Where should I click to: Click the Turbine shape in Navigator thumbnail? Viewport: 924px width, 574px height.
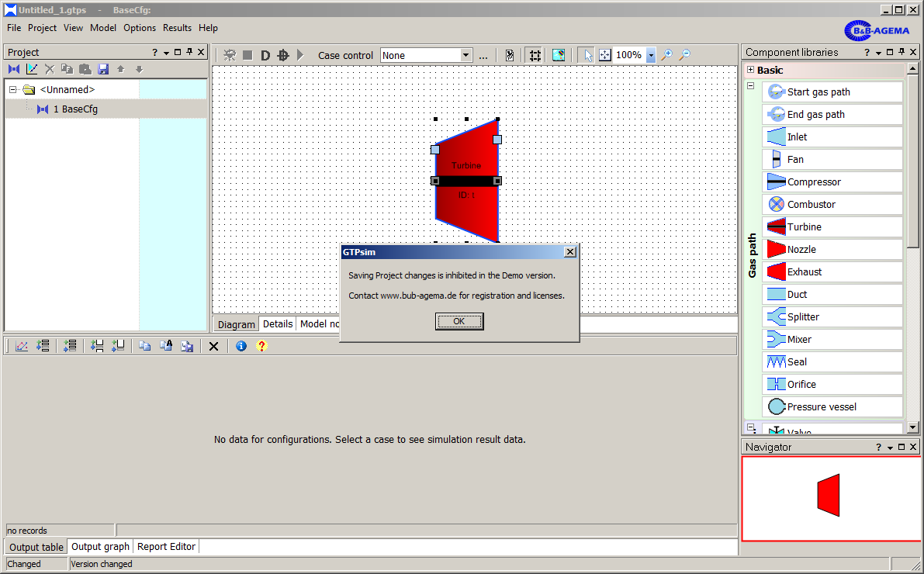click(829, 495)
